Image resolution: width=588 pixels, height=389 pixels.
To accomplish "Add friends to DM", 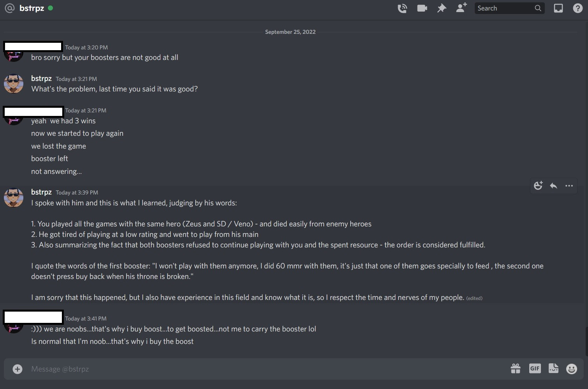I will [x=462, y=8].
